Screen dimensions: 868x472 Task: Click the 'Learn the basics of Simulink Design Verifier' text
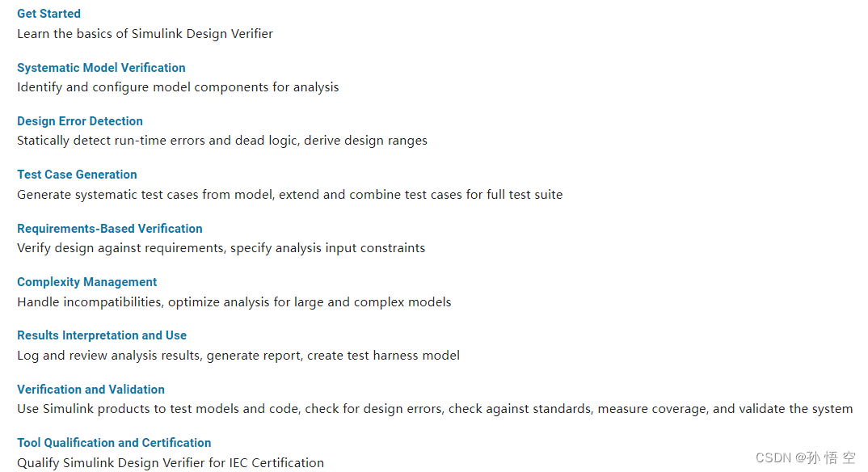point(145,34)
